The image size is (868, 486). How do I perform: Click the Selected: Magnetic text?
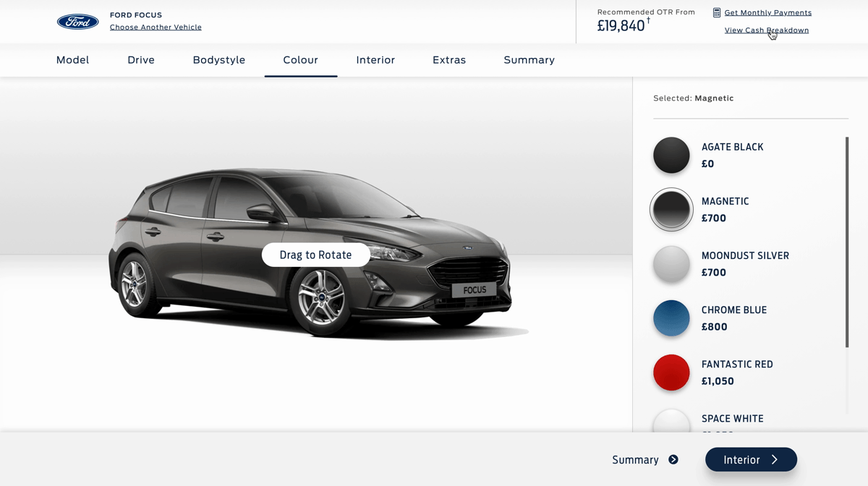coord(693,98)
